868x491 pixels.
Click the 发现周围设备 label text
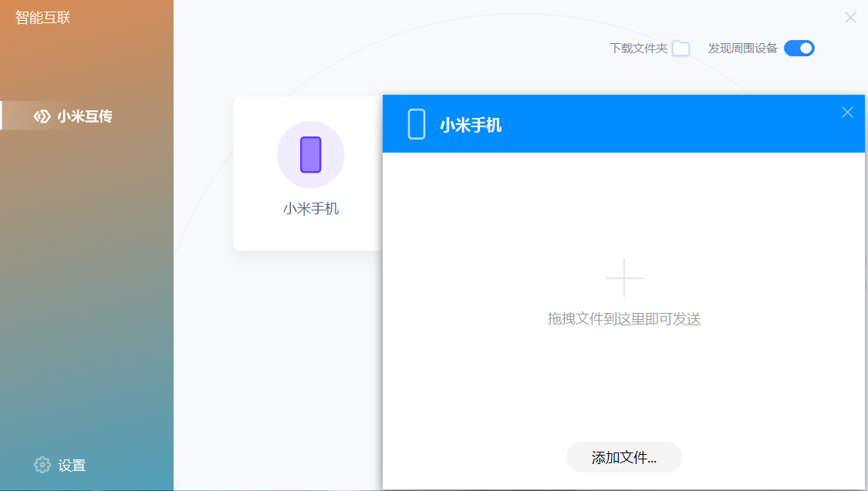coord(742,49)
